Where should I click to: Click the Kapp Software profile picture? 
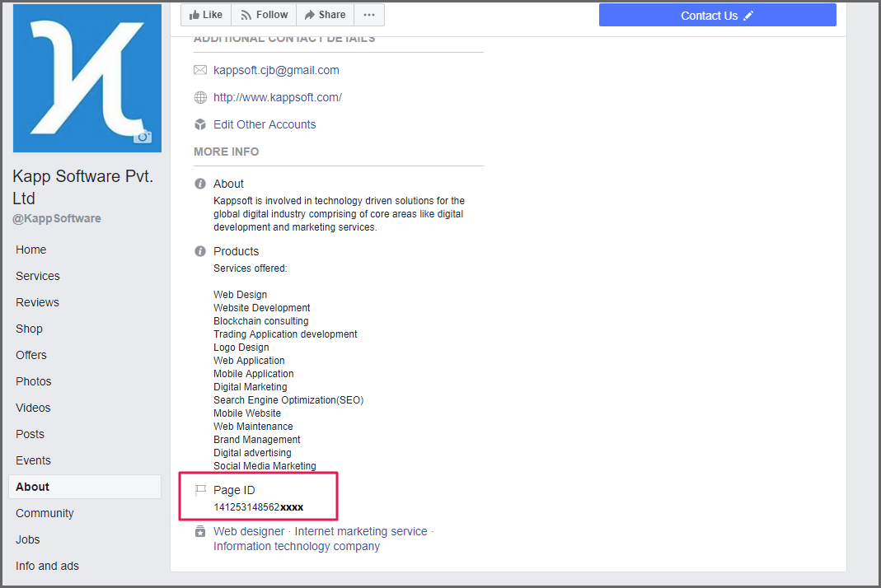tap(87, 78)
